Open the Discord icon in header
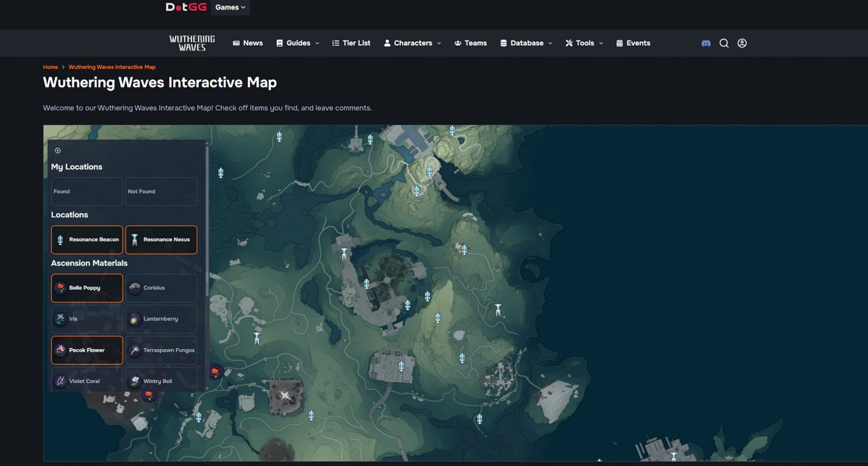Image resolution: width=868 pixels, height=466 pixels. click(x=706, y=43)
